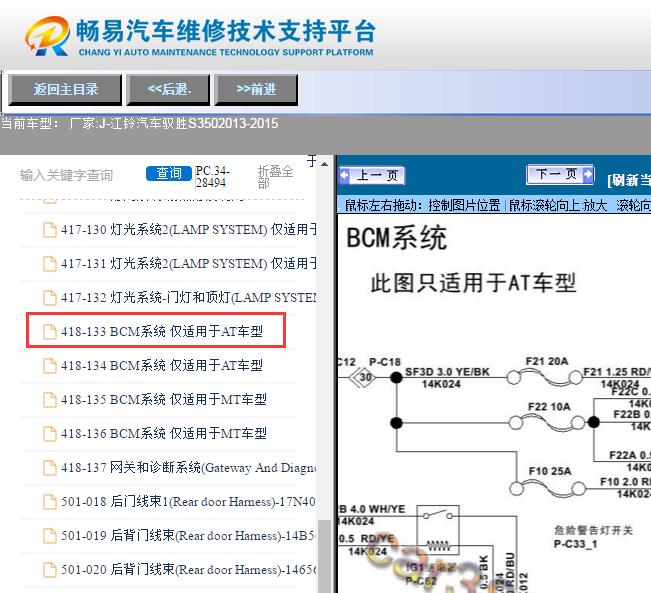Screen dimensions: 651x593
Task: Click PC.34-28494 text near search
Action: tap(212, 176)
